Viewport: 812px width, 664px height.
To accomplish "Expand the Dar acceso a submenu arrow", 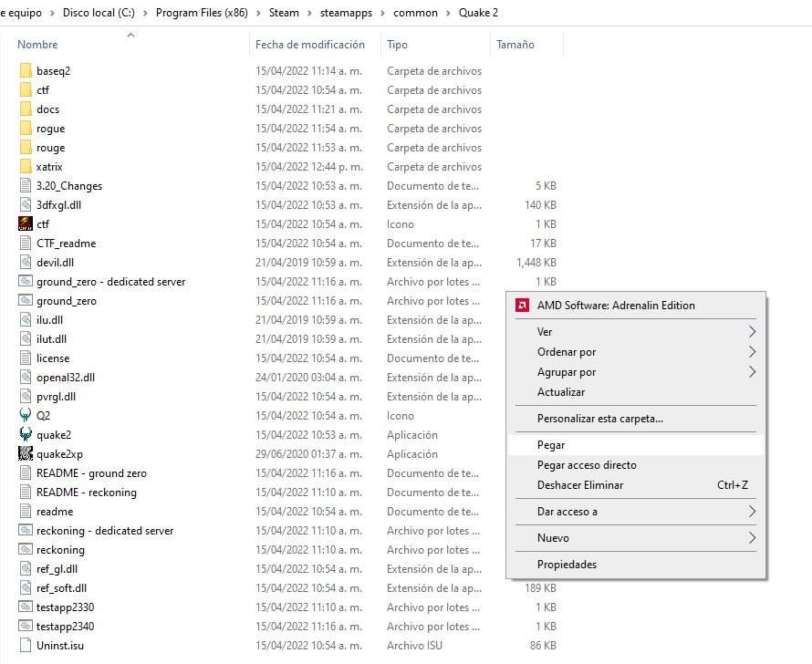I will coord(752,512).
